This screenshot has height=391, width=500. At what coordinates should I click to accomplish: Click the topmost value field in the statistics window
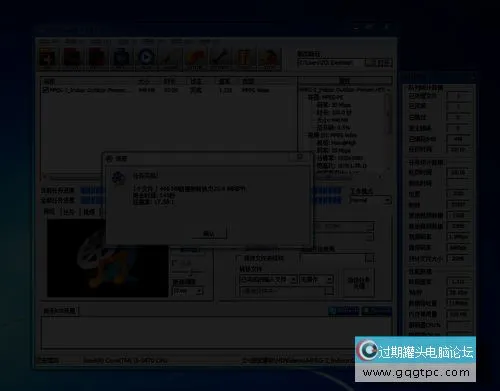click(x=459, y=96)
